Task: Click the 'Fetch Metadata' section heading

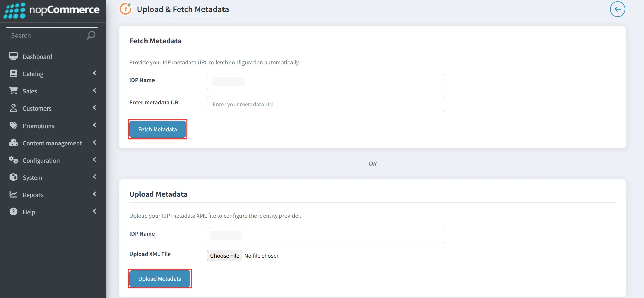Action: (155, 41)
